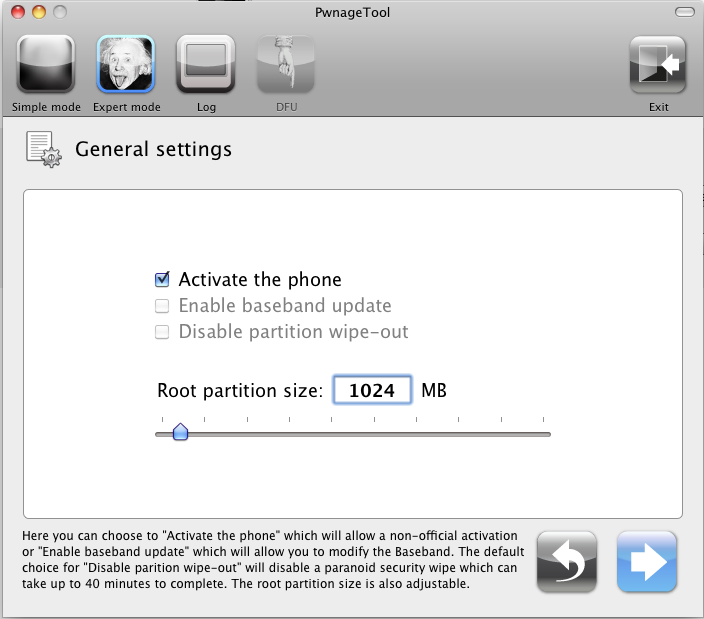Viewport: 704px width, 619px height.
Task: Click the Root partition size label
Action: pyautogui.click(x=240, y=391)
